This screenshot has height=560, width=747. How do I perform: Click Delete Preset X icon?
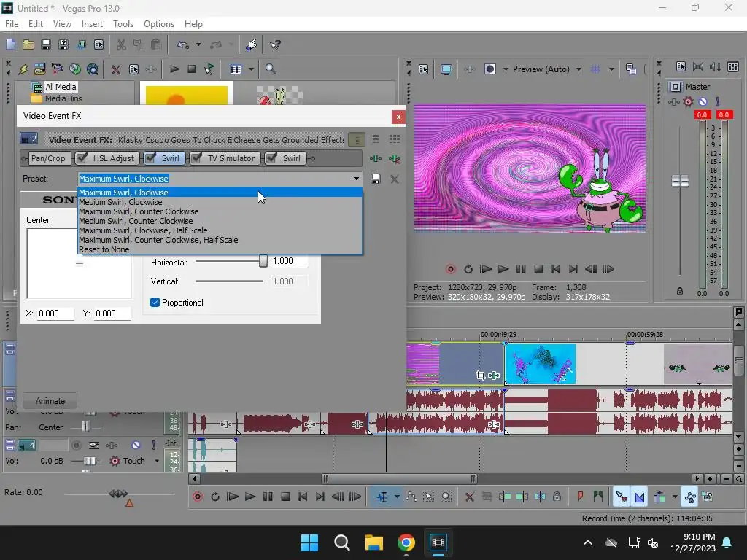click(395, 179)
